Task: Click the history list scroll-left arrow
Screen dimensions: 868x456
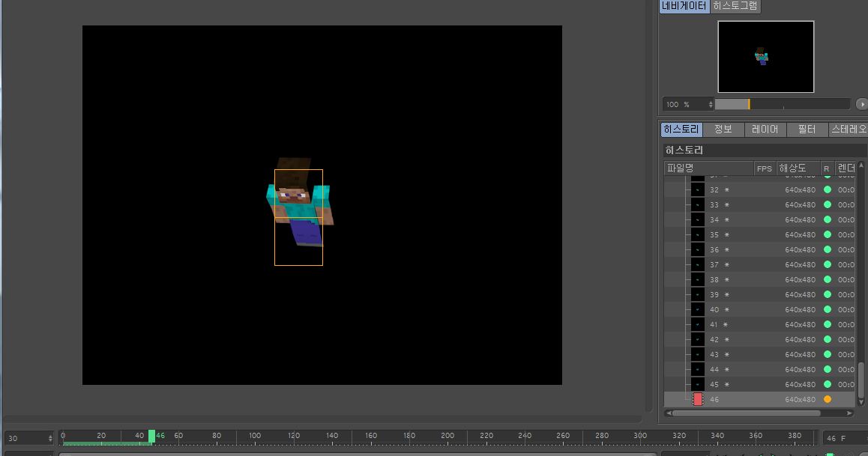Action: coord(669,413)
